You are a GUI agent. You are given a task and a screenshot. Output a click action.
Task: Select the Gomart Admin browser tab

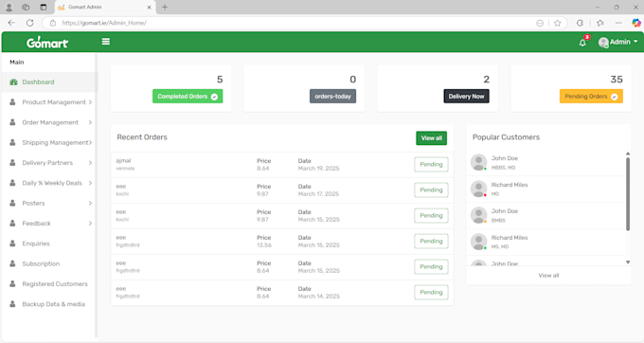(x=105, y=7)
